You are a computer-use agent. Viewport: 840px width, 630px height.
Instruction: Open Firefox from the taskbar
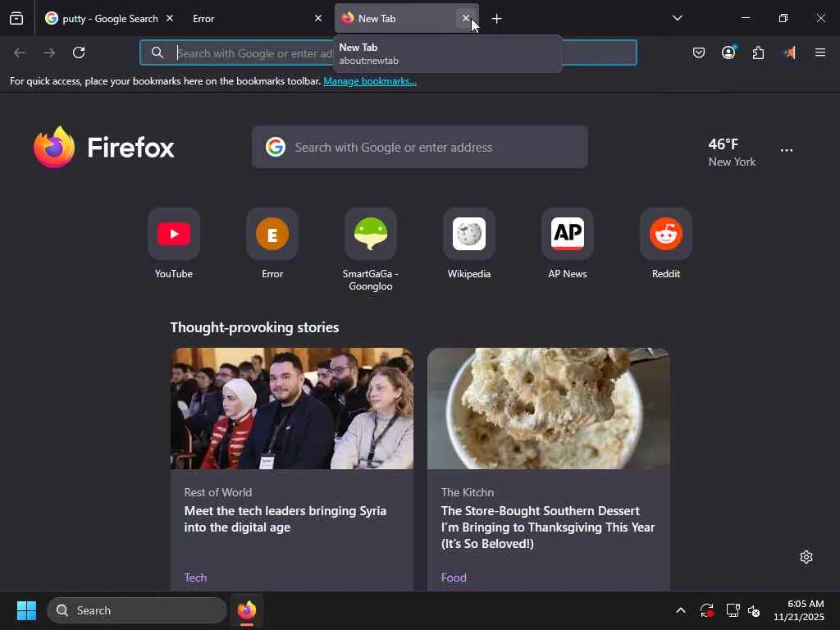point(246,610)
